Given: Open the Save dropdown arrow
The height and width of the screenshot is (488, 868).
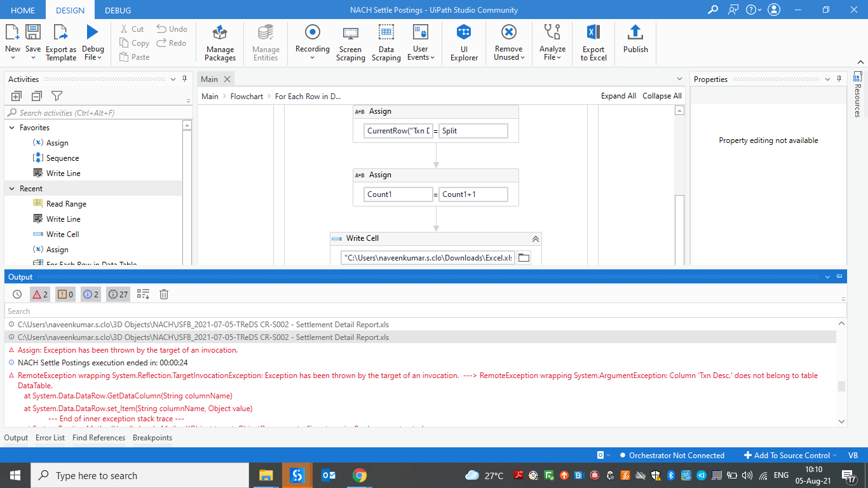Looking at the screenshot, I should 33,58.
